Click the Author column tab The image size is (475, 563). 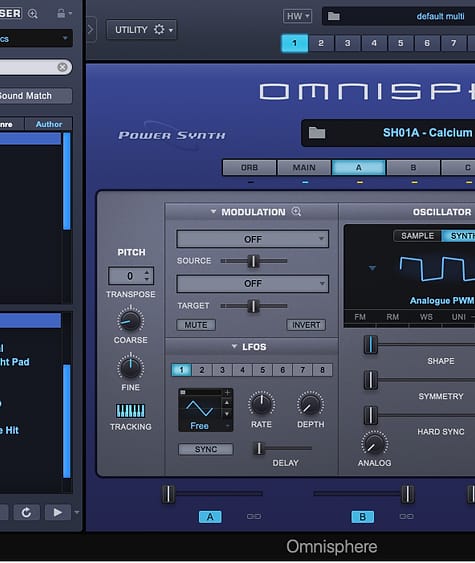pyautogui.click(x=49, y=124)
